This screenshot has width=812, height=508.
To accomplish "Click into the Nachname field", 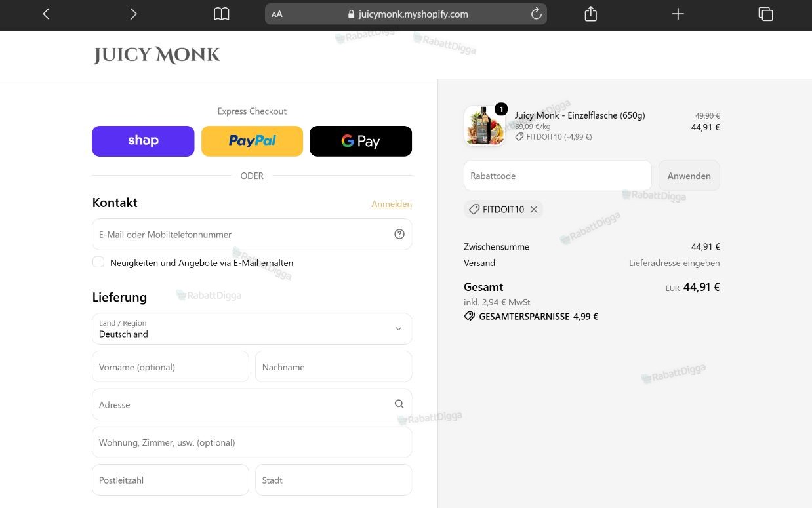I will (333, 366).
